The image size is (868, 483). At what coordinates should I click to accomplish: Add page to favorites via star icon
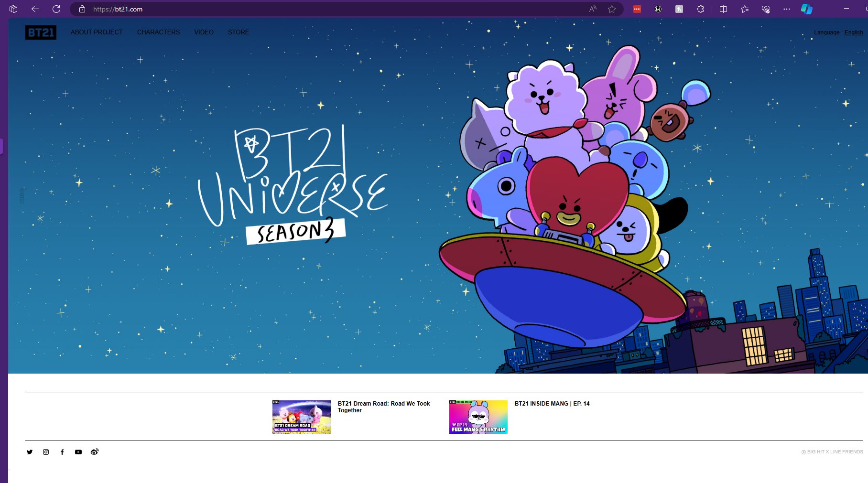(611, 9)
